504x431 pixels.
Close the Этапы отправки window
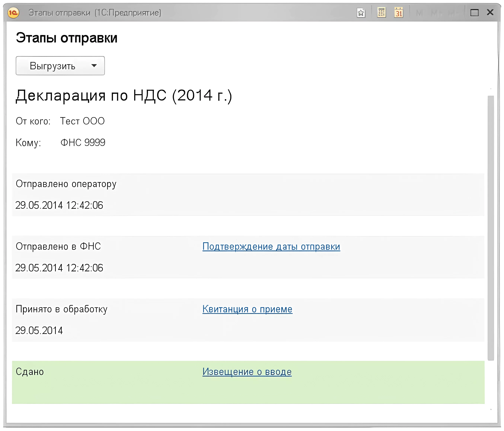click(490, 12)
